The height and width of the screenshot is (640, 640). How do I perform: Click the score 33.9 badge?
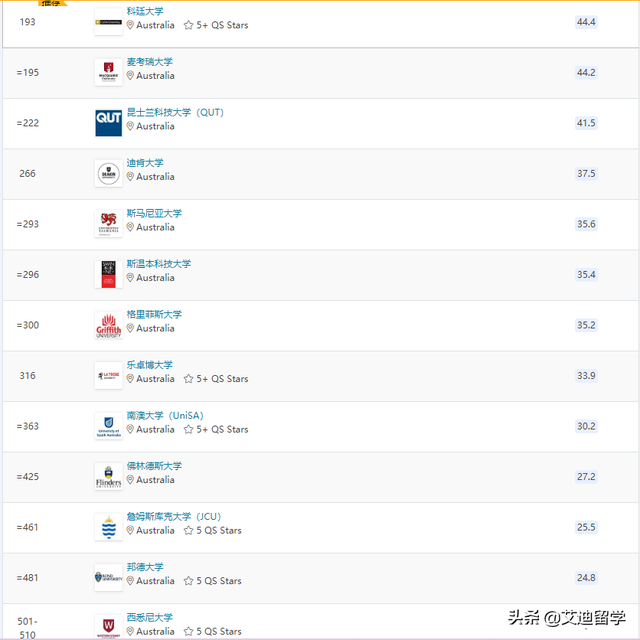point(586,376)
